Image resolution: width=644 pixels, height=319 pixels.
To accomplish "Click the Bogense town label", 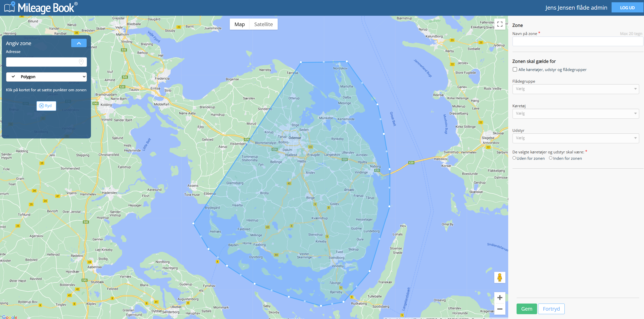I will 232,79.
